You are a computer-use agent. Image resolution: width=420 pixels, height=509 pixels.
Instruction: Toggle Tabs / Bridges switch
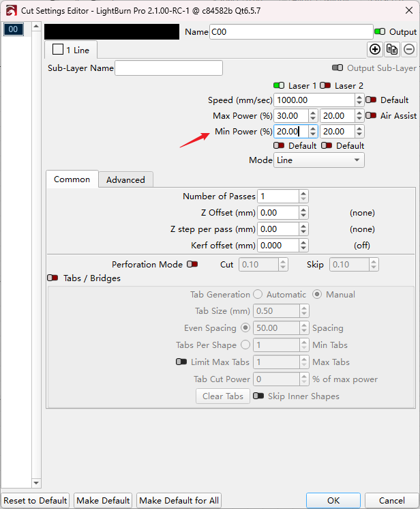coord(52,278)
